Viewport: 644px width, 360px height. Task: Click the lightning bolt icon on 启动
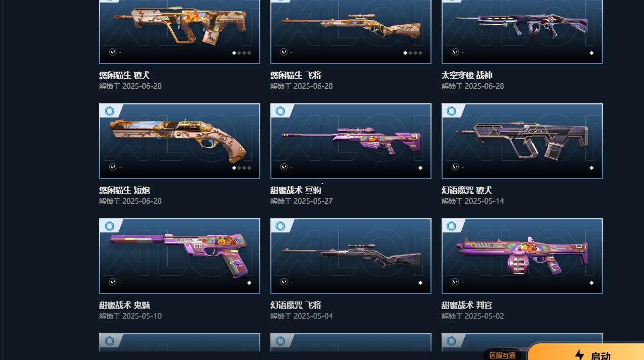pyautogui.click(x=579, y=355)
